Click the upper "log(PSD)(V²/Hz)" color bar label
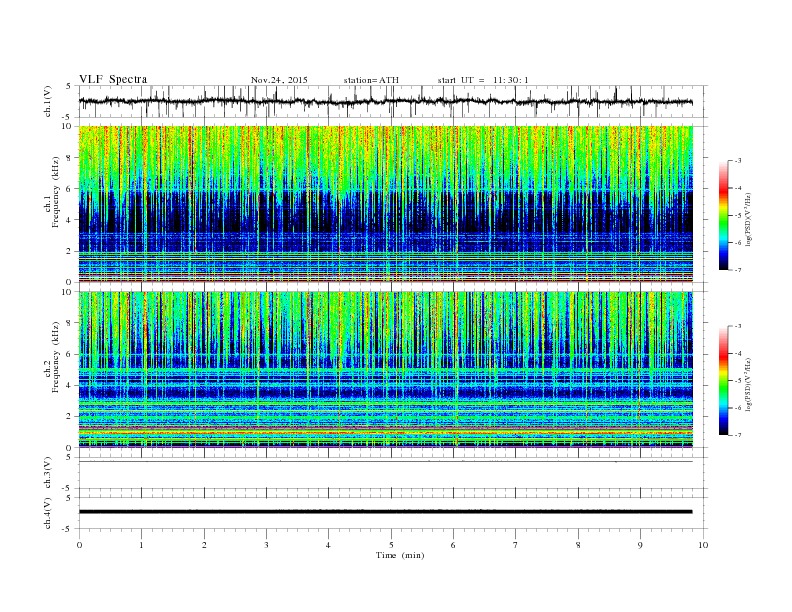This screenshot has width=792, height=612. 748,219
